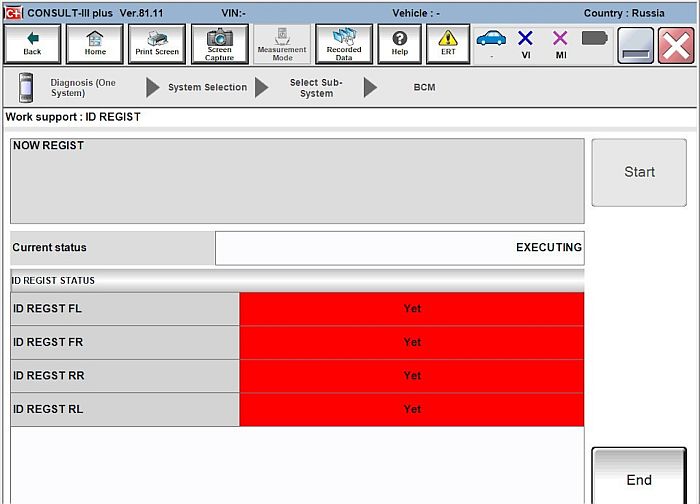The image size is (700, 504).
Task: Click the red Yet status for RR
Action: click(412, 376)
